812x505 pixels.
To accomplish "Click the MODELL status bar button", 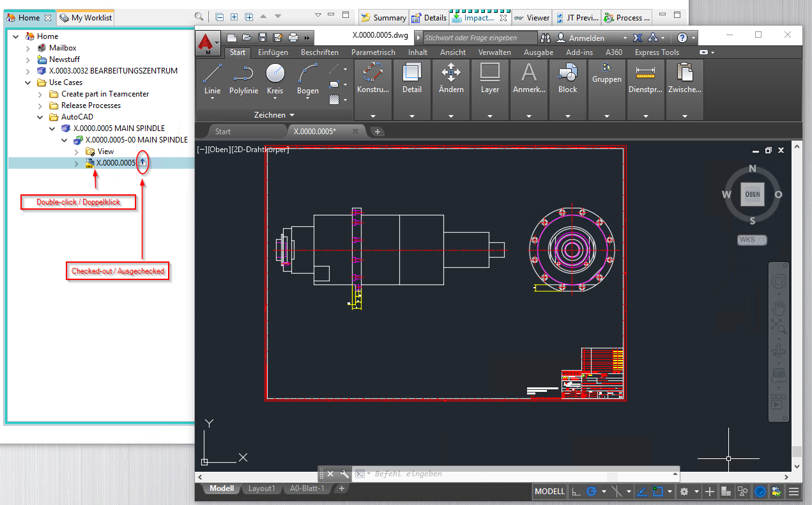I will click(549, 492).
